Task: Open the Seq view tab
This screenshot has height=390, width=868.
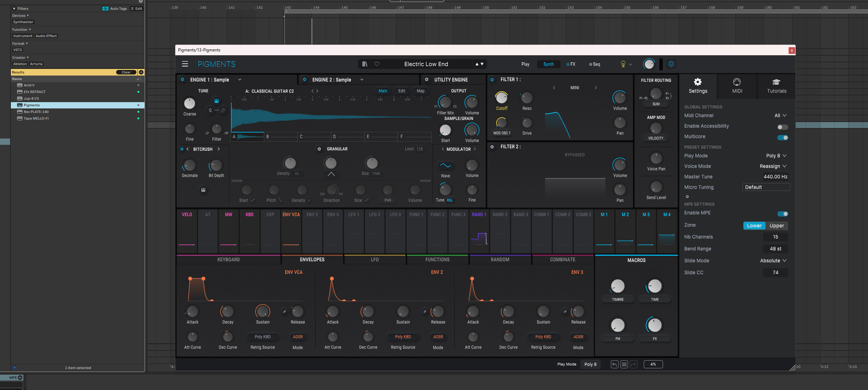Action: (x=594, y=64)
